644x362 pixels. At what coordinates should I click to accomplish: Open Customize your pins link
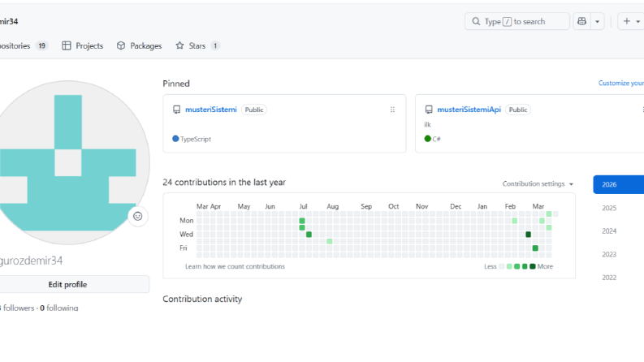[x=621, y=83]
